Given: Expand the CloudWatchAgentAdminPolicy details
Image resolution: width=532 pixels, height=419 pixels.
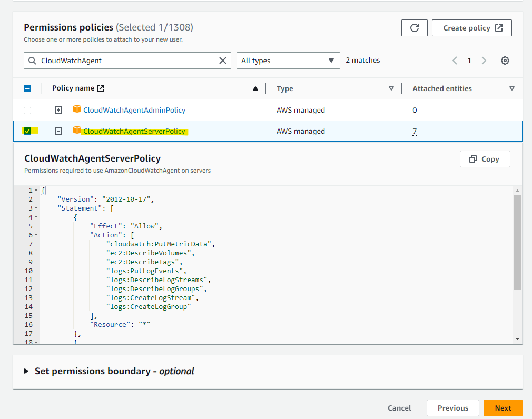Looking at the screenshot, I should click(58, 110).
